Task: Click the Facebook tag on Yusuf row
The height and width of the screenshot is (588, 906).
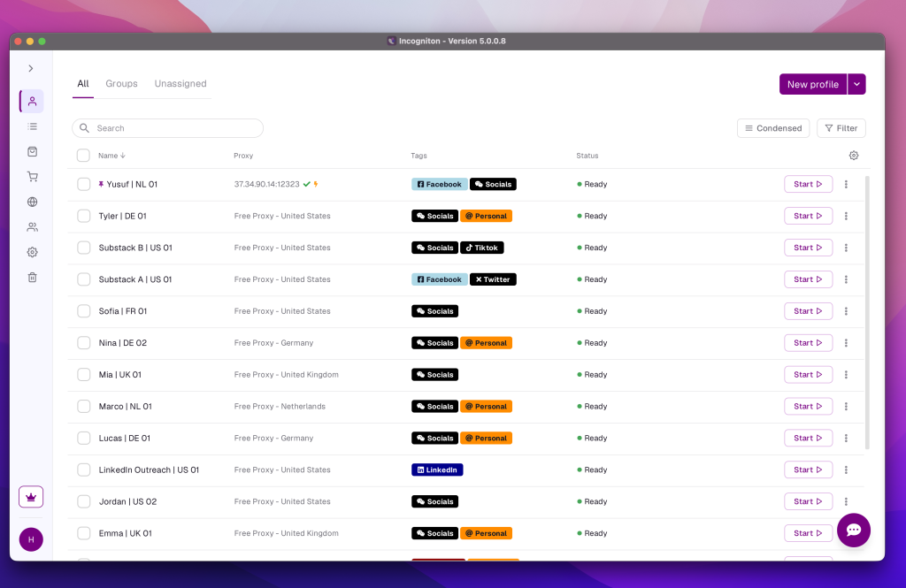Action: click(x=440, y=184)
